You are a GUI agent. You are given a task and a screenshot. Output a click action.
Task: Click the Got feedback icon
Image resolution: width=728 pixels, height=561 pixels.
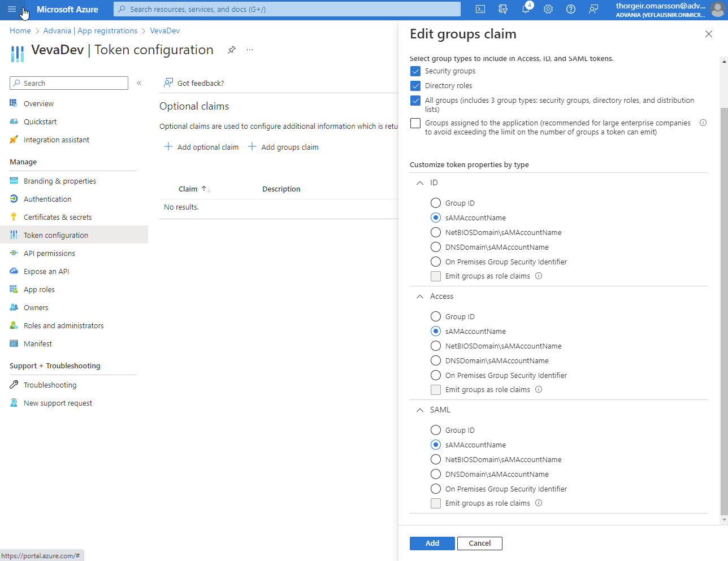pyautogui.click(x=168, y=83)
